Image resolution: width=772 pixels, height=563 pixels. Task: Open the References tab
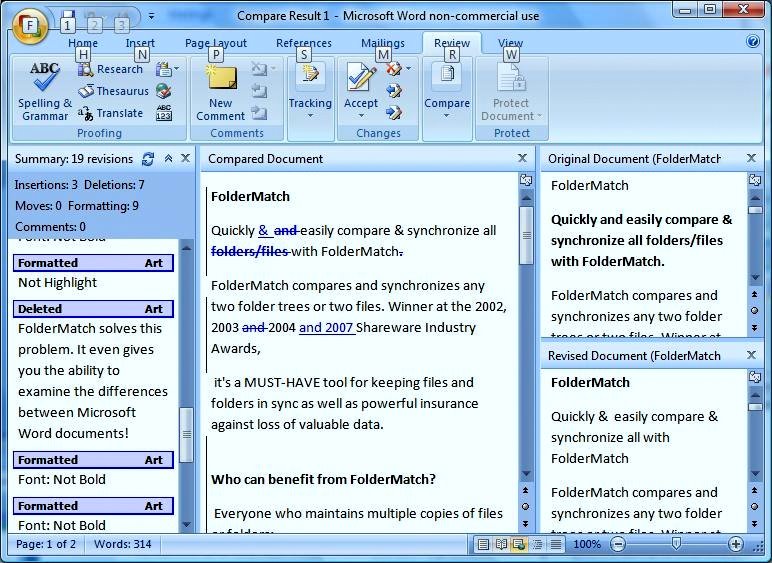coord(304,43)
